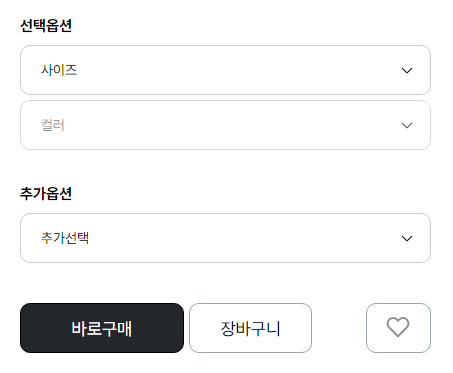Add item to favorites with heart button
This screenshot has width=453, height=373.
point(398,328)
